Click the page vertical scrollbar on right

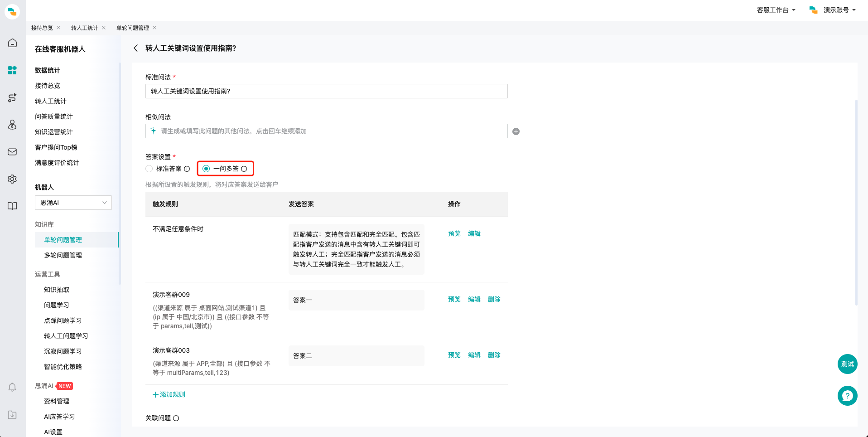(856, 202)
